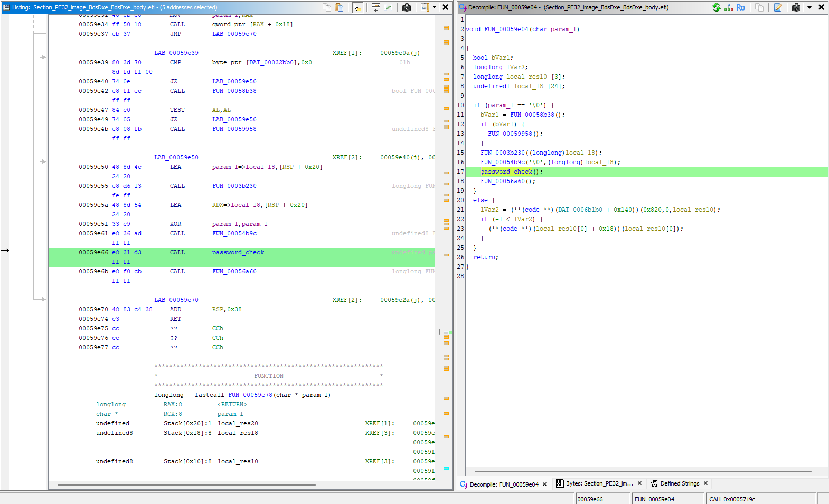Screen dimensions: 829x504
Task: Click FUN_00059958 operand in Listing
Action: click(234, 129)
